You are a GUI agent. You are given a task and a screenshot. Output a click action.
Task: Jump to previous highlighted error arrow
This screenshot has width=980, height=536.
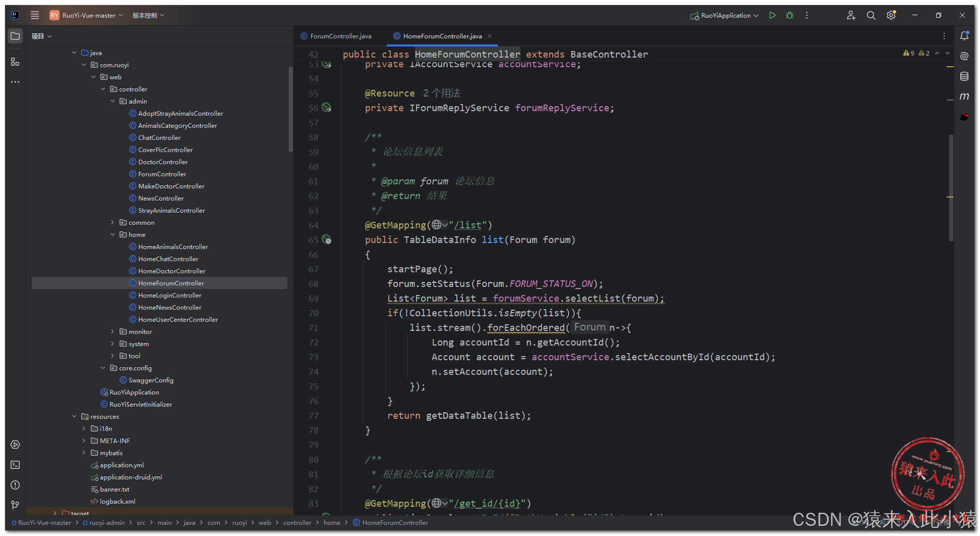click(937, 53)
